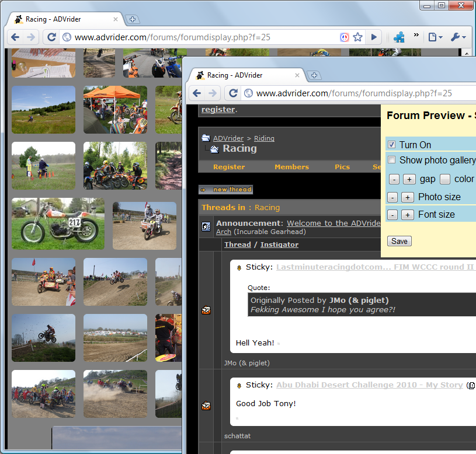Go back in the rear browser window
The height and width of the screenshot is (454, 476).
pyautogui.click(x=15, y=37)
